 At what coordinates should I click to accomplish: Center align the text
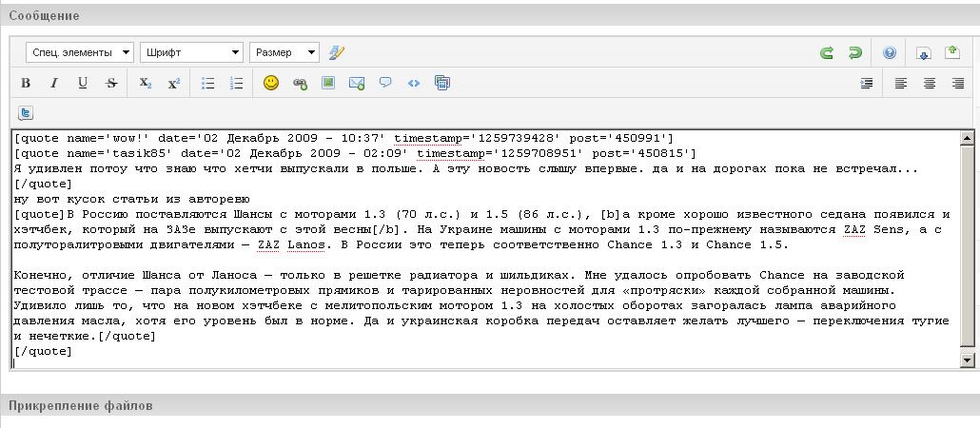pyautogui.click(x=930, y=83)
